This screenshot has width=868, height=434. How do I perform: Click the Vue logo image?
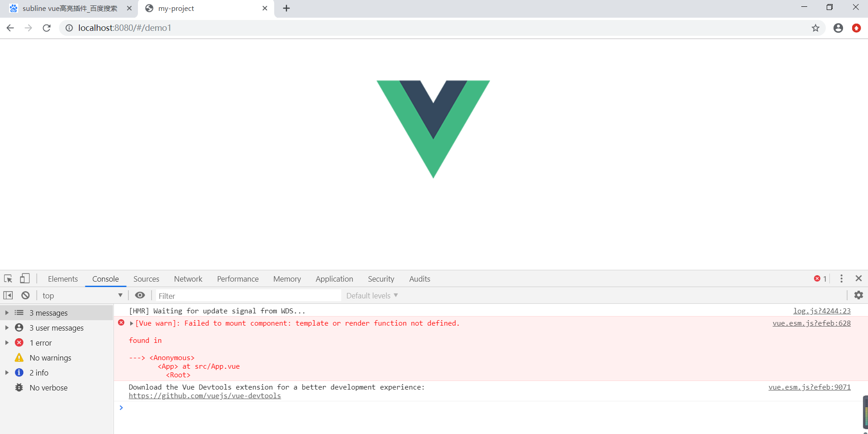click(433, 129)
